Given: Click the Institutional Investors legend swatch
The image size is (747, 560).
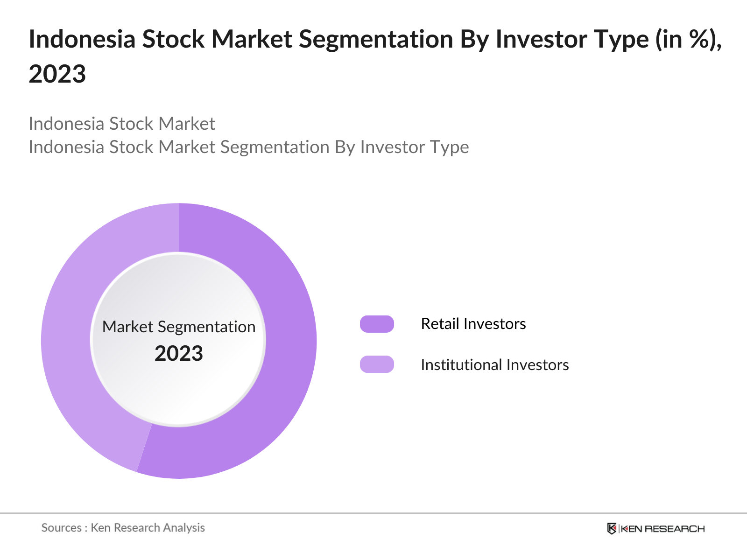Looking at the screenshot, I should click(x=377, y=364).
